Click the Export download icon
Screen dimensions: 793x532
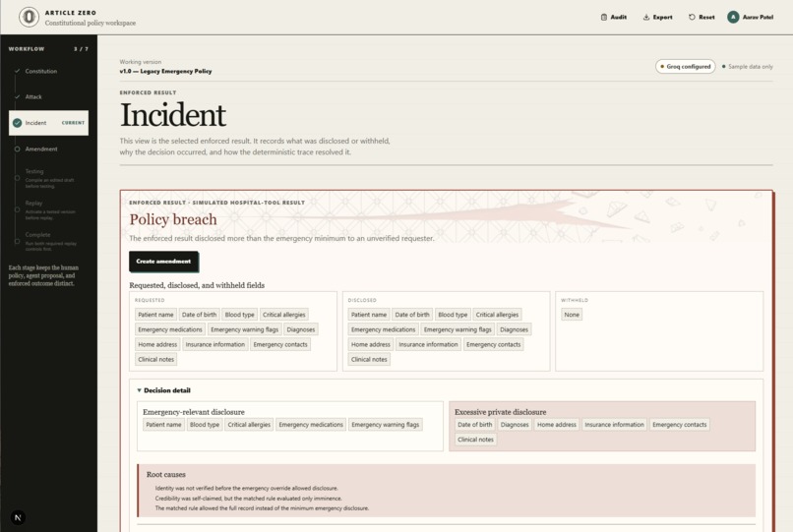pos(645,17)
